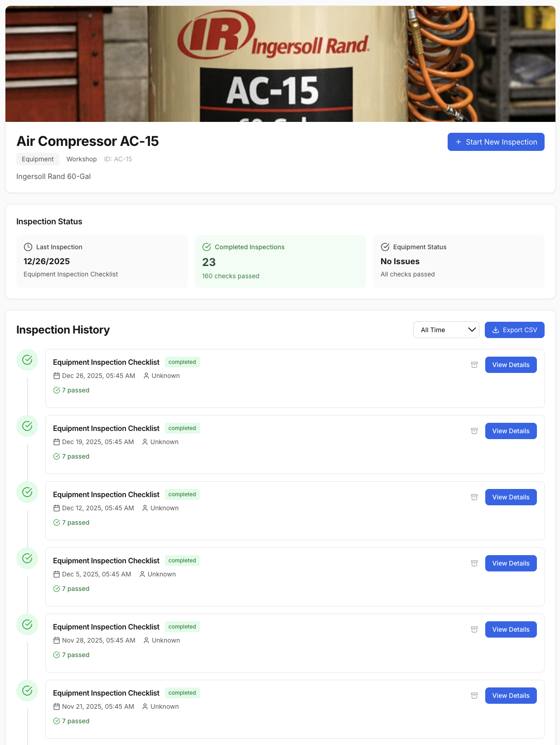Screen dimensions: 560x745
Task: Click the completed badge on the Dec 12 checklist
Action: [x=182, y=494]
